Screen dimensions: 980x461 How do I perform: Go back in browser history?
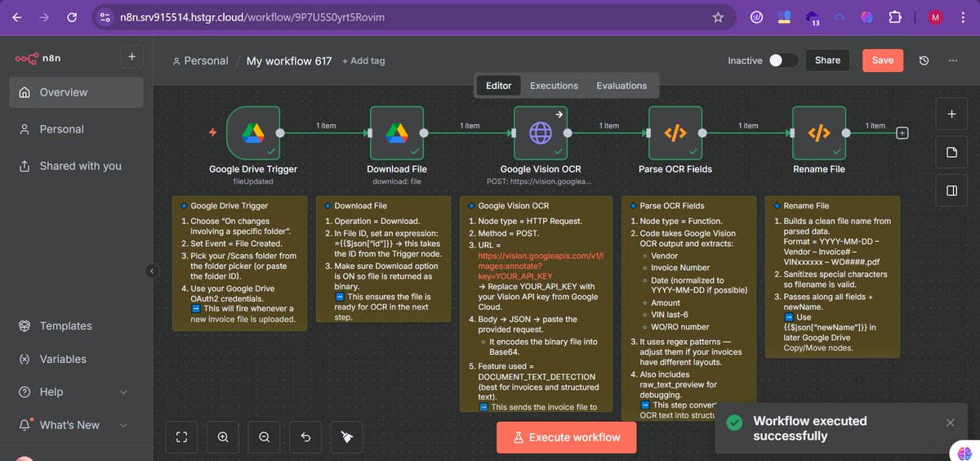pos(16,16)
